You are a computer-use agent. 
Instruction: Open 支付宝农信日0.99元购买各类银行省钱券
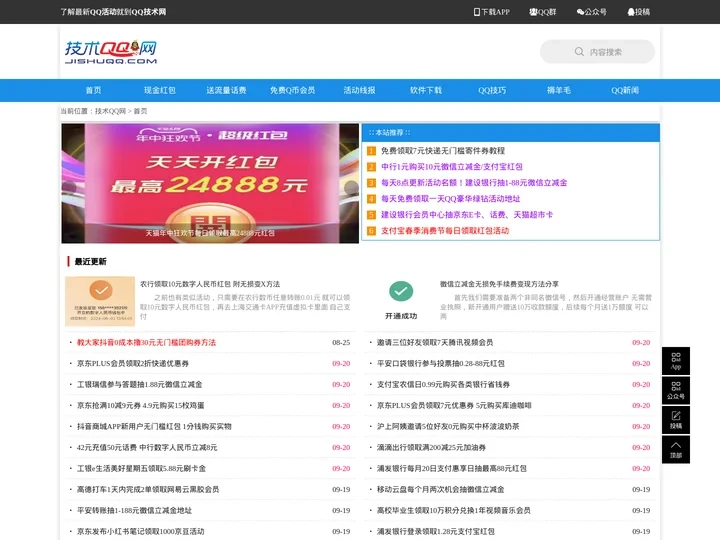click(x=443, y=384)
